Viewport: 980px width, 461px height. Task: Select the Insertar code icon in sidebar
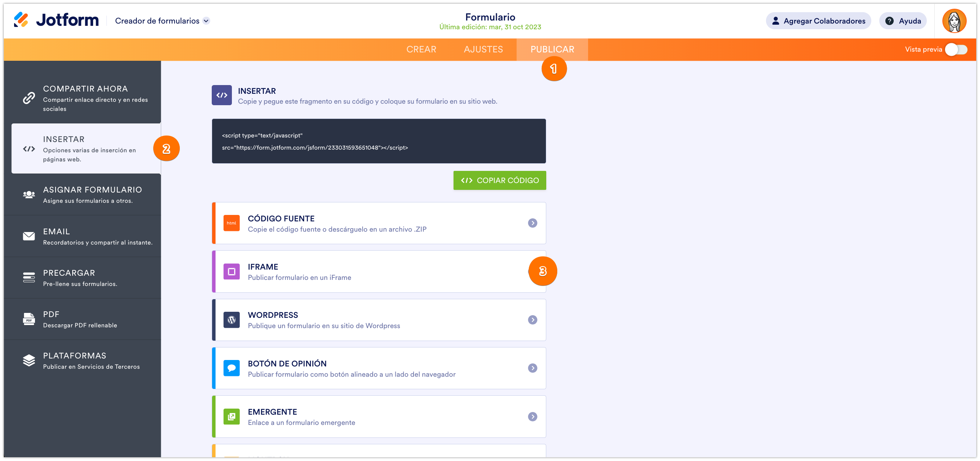pos(29,148)
